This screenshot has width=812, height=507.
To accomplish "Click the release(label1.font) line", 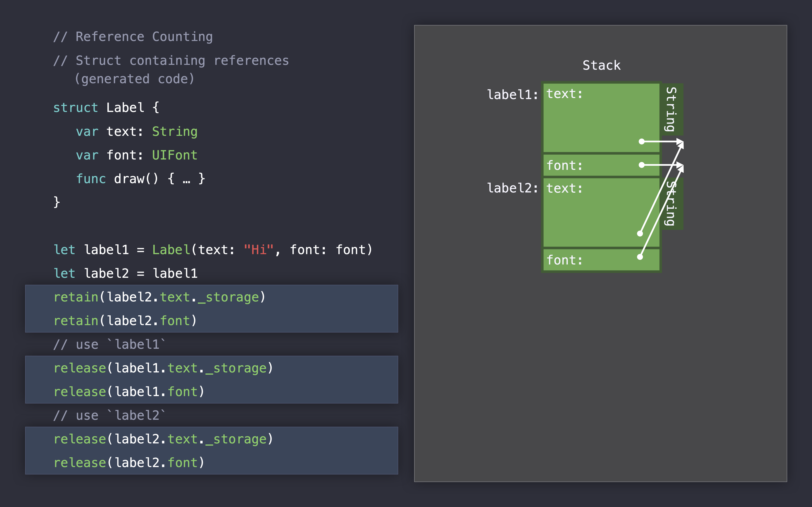I will [129, 392].
